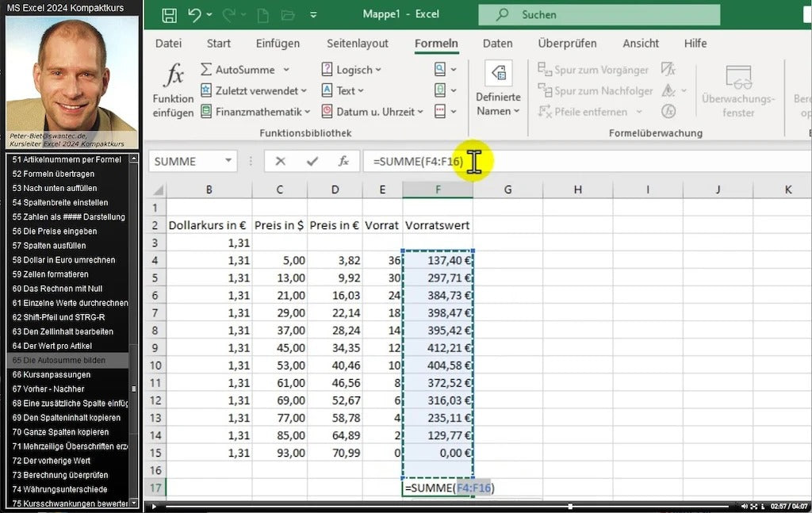Expand the AutoSumme dropdown arrow

(x=286, y=70)
